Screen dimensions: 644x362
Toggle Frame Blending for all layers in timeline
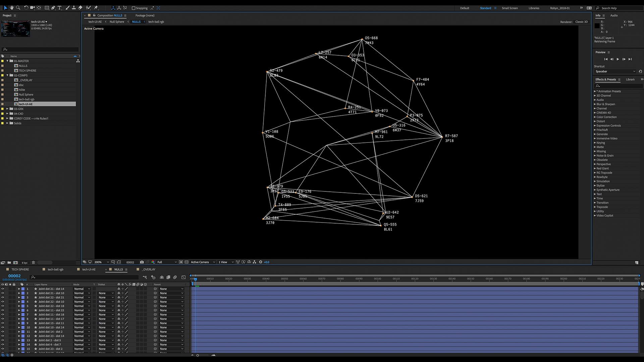point(168,277)
